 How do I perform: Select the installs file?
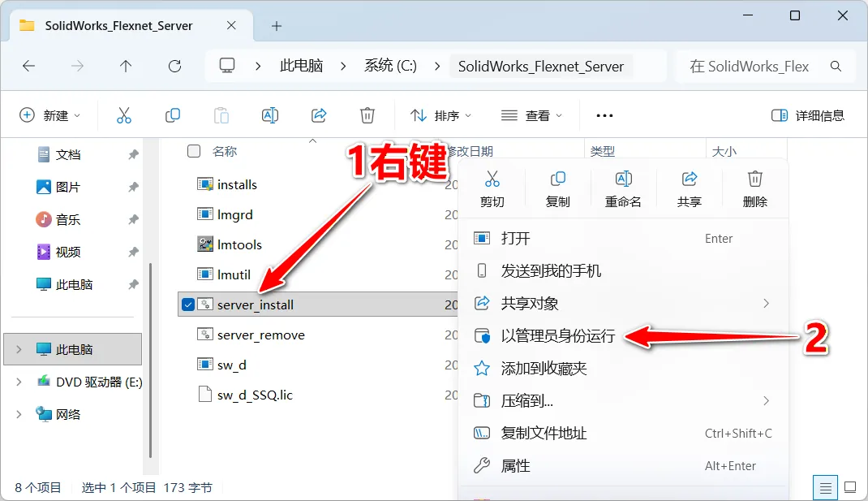pyautogui.click(x=237, y=184)
